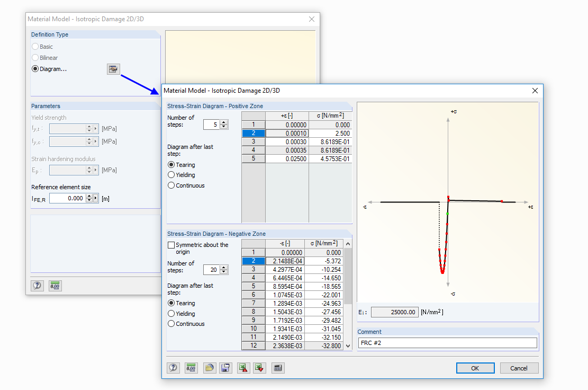The width and height of the screenshot is (588, 390).
Task: Open the calculator tool in the diagram dialog
Action: pos(277,368)
